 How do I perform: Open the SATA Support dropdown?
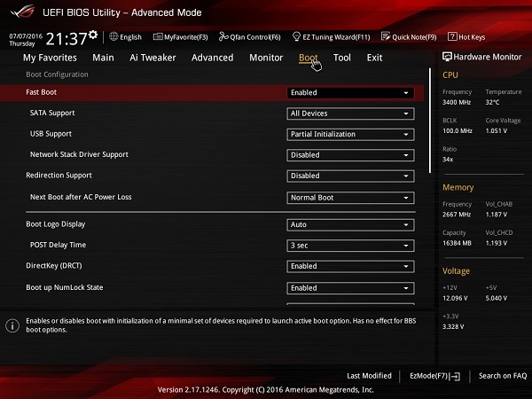(x=350, y=113)
